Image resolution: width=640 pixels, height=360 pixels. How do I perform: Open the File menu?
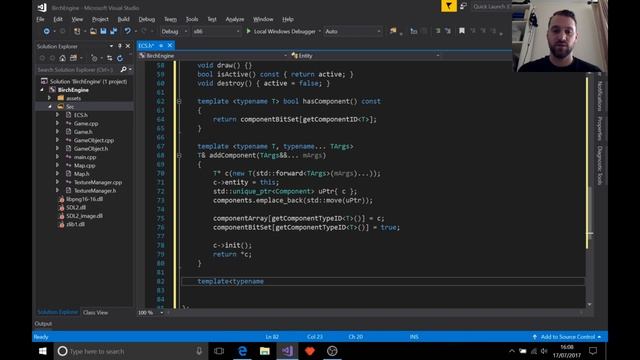click(x=40, y=19)
